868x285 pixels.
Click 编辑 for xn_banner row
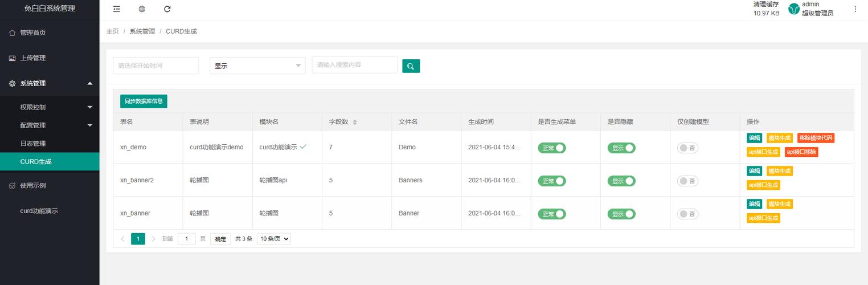click(x=755, y=204)
